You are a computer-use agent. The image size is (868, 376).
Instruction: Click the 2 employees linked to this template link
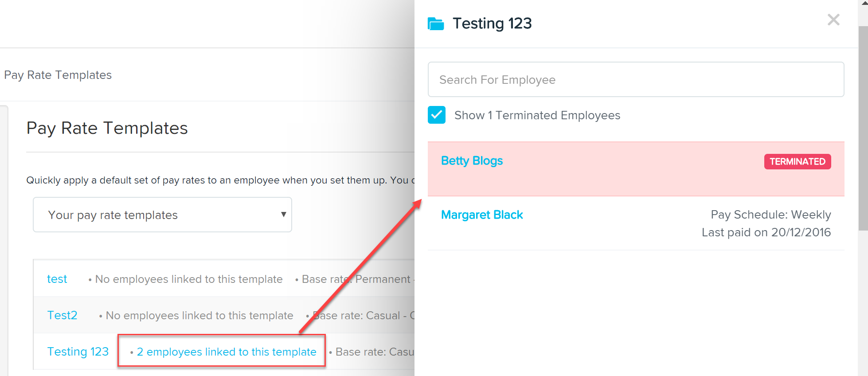226,352
